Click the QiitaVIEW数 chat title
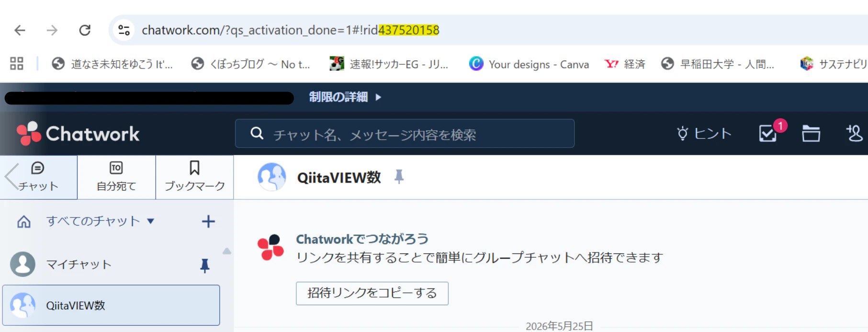868x332 pixels. [339, 178]
